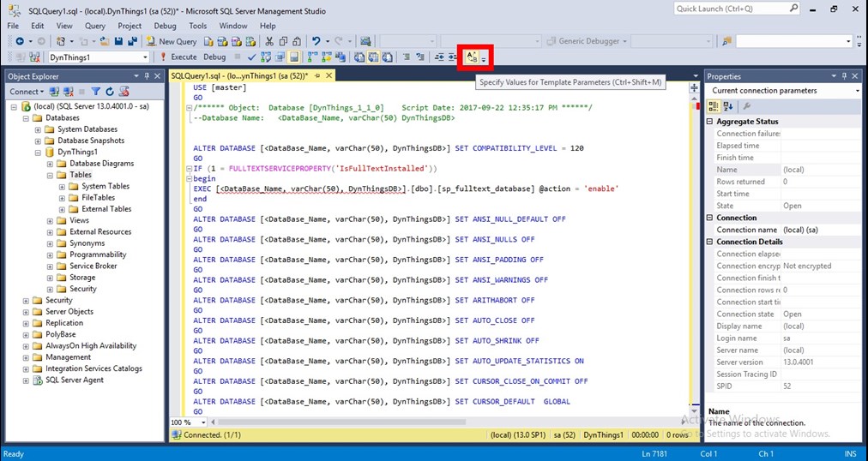The image size is (868, 461).
Task: Click the Execute button
Action: click(178, 57)
